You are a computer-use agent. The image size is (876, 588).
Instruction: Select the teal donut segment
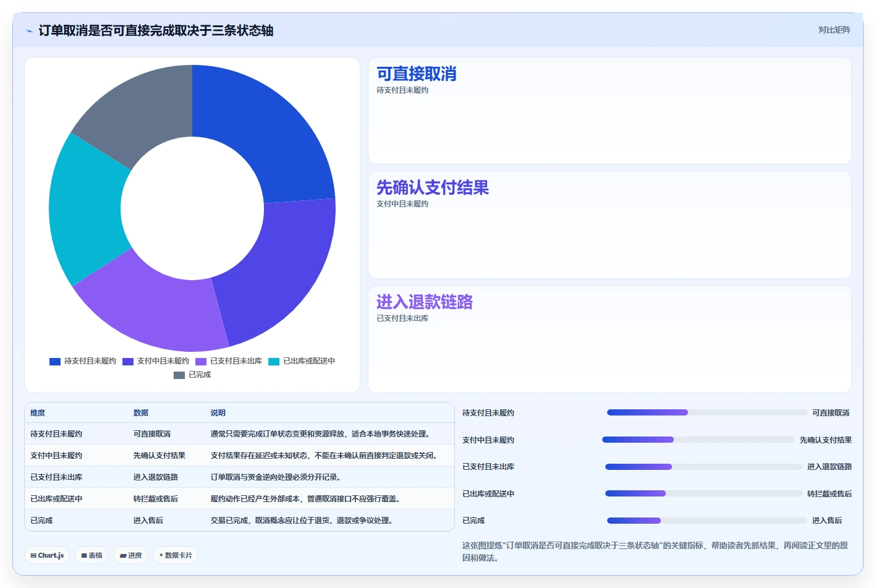click(x=83, y=210)
